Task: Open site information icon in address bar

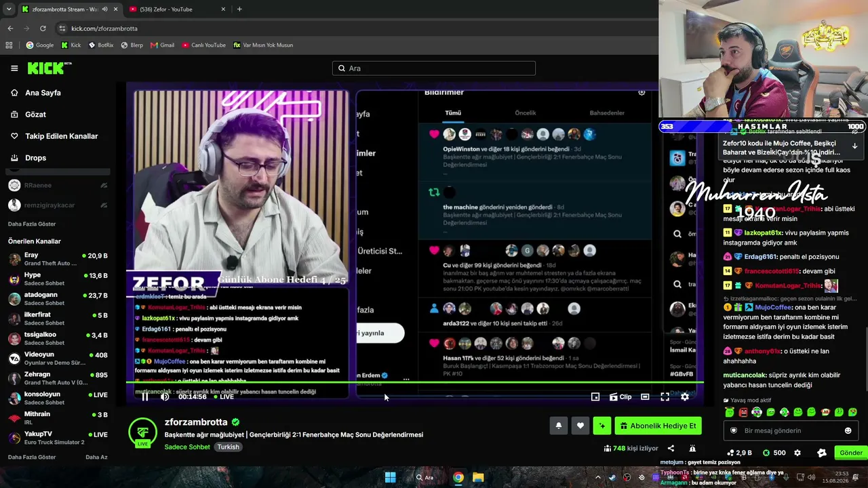Action: pyautogui.click(x=62, y=28)
